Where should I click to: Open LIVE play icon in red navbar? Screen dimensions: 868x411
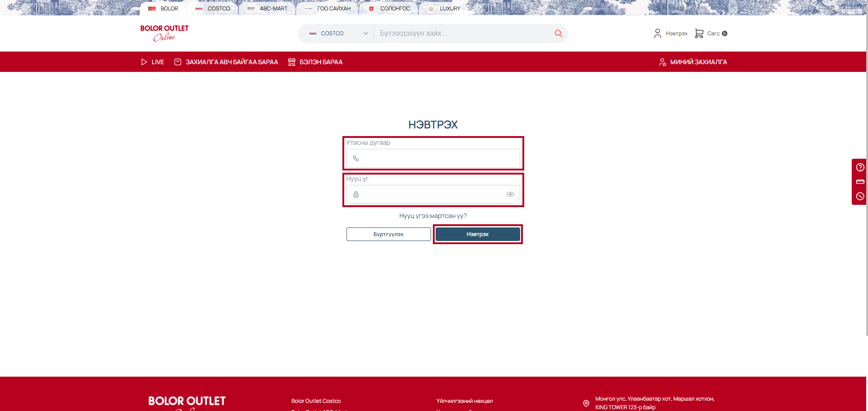tap(144, 62)
